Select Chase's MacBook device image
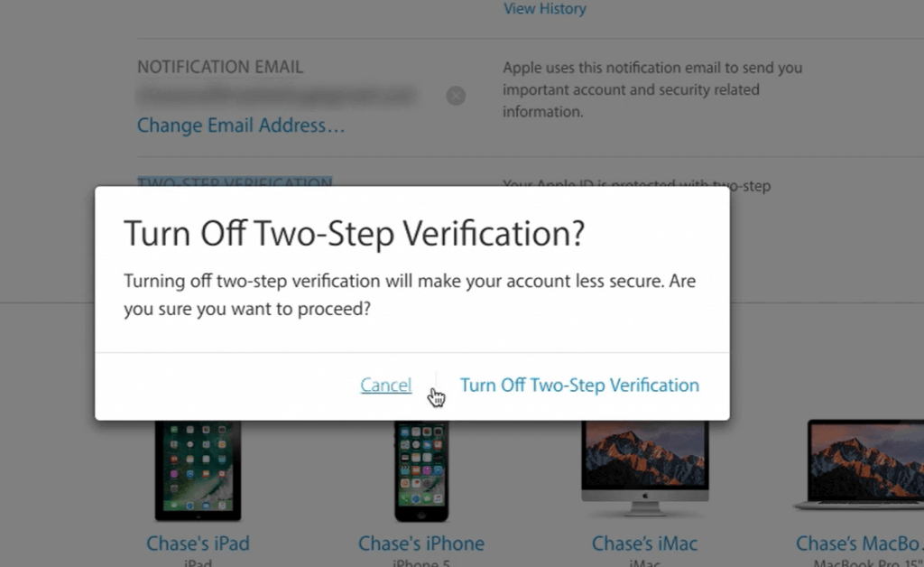The image size is (924, 567). pos(860,464)
